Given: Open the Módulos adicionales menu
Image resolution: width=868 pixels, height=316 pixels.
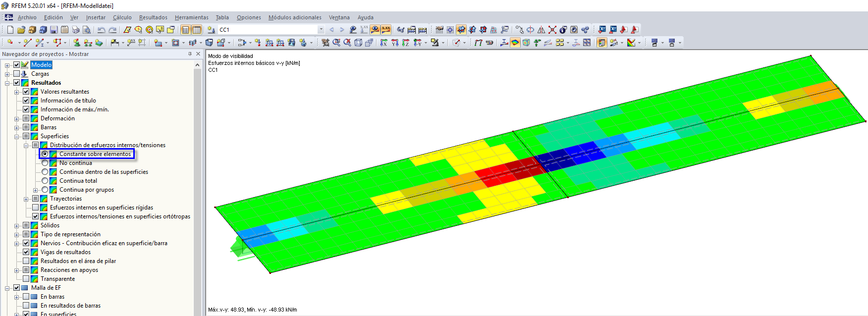Looking at the screenshot, I should [x=295, y=17].
